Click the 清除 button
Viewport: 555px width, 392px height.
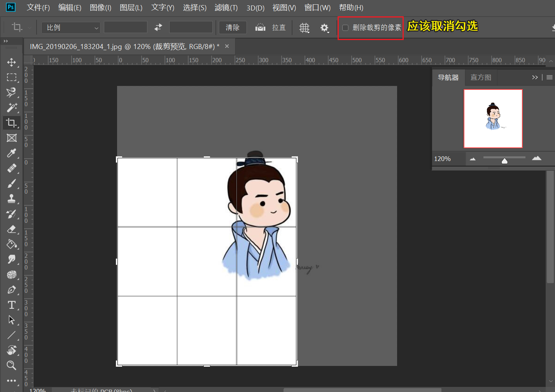(233, 28)
